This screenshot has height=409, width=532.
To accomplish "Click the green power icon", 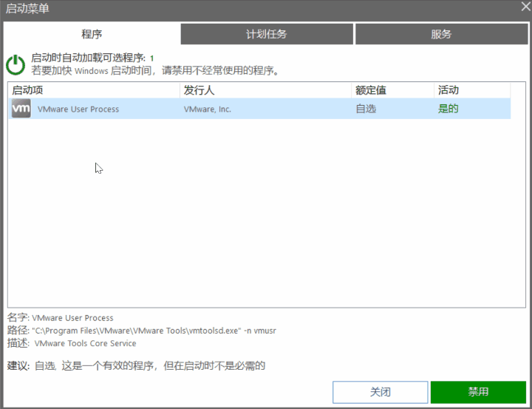I will [16, 64].
